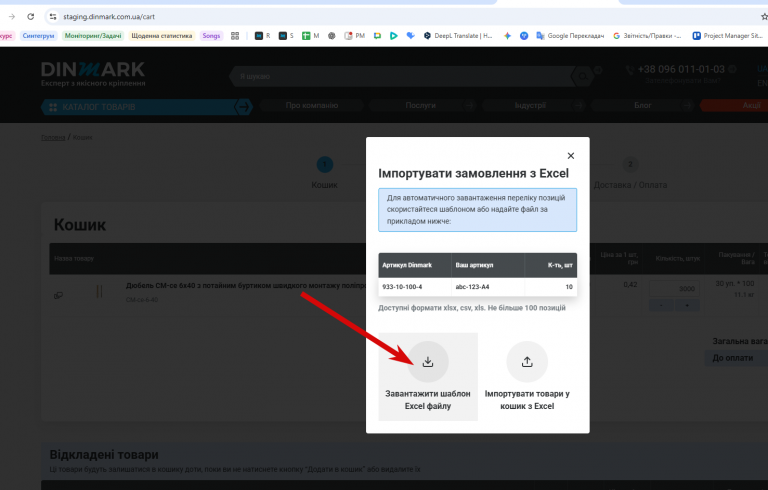This screenshot has width=768, height=490.
Task: Open the Дюбель СМ-се 6х40 product link
Action: (246, 285)
